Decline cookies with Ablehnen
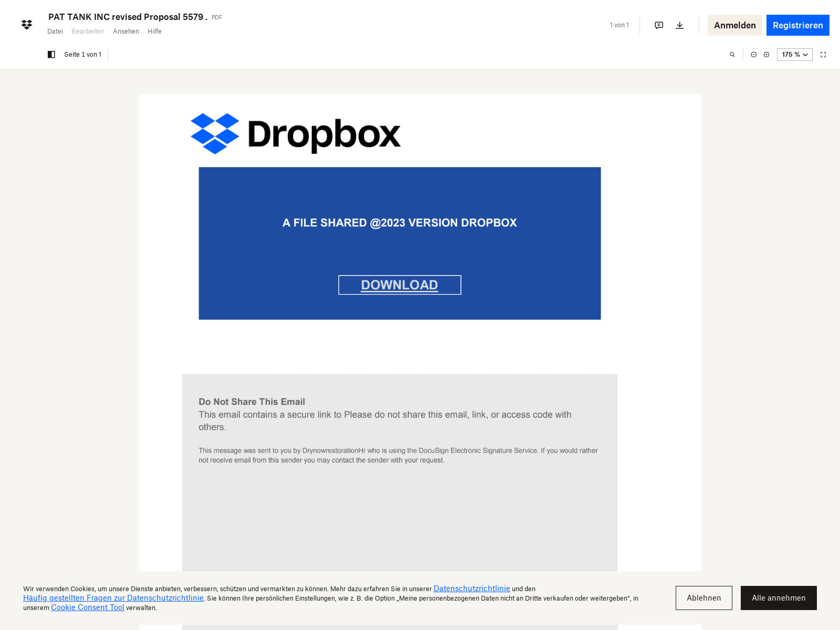Screen dimensions: 840x630 pyautogui.click(x=704, y=598)
